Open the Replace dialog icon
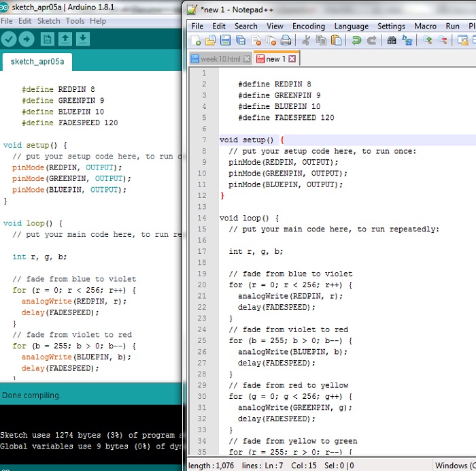The width and height of the screenshot is (476, 471). click(407, 40)
